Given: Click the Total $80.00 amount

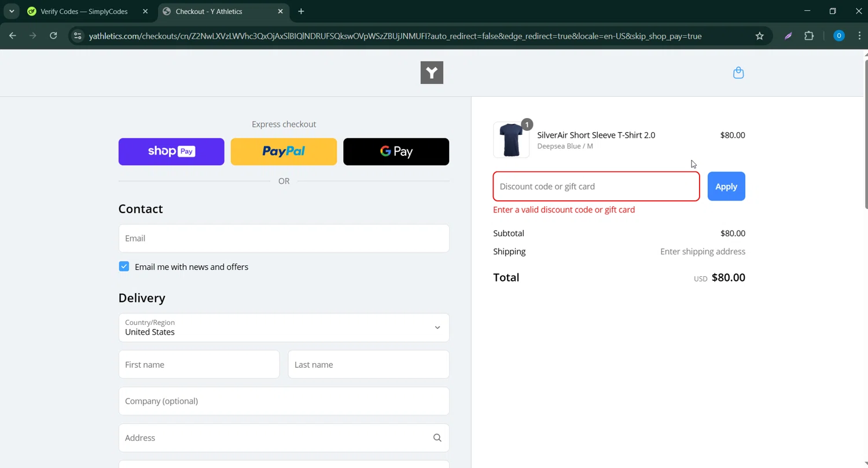Looking at the screenshot, I should pos(729,277).
